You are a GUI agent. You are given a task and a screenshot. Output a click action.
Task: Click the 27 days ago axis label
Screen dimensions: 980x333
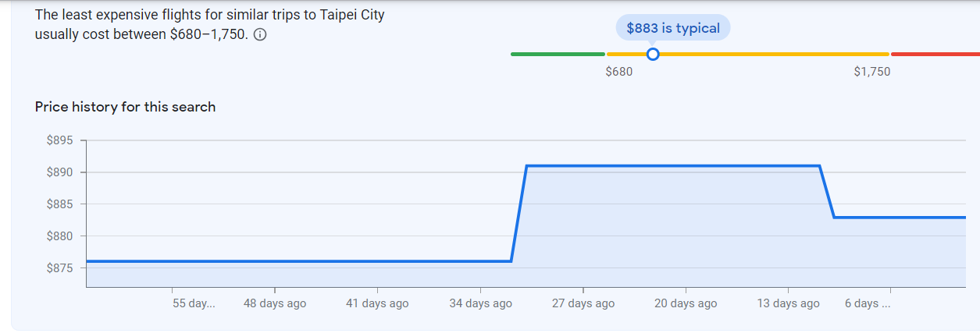pyautogui.click(x=583, y=303)
